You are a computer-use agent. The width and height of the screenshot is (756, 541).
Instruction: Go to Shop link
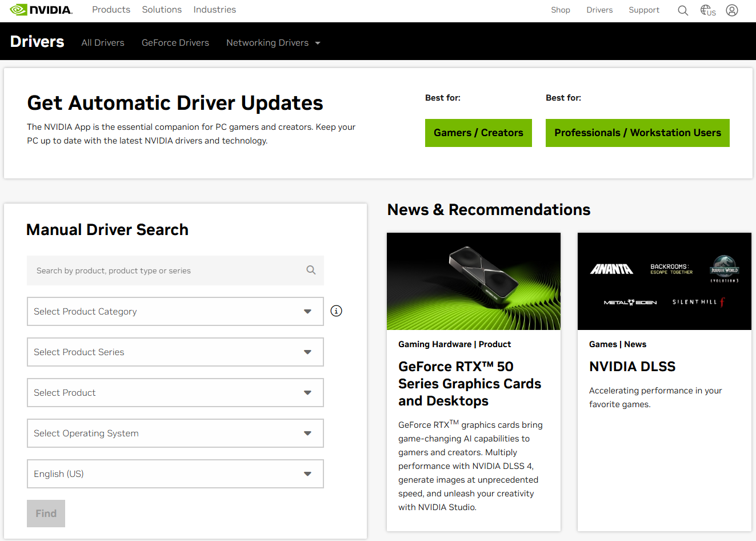561,10
